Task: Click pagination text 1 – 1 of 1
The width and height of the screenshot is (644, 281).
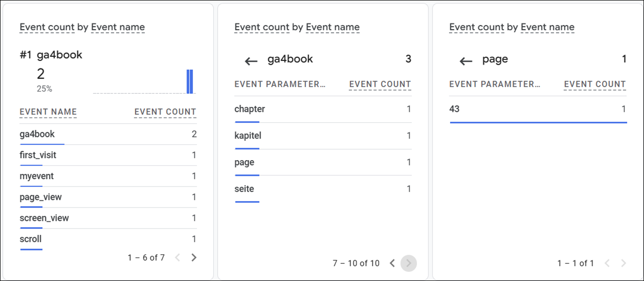Action: pos(576,263)
